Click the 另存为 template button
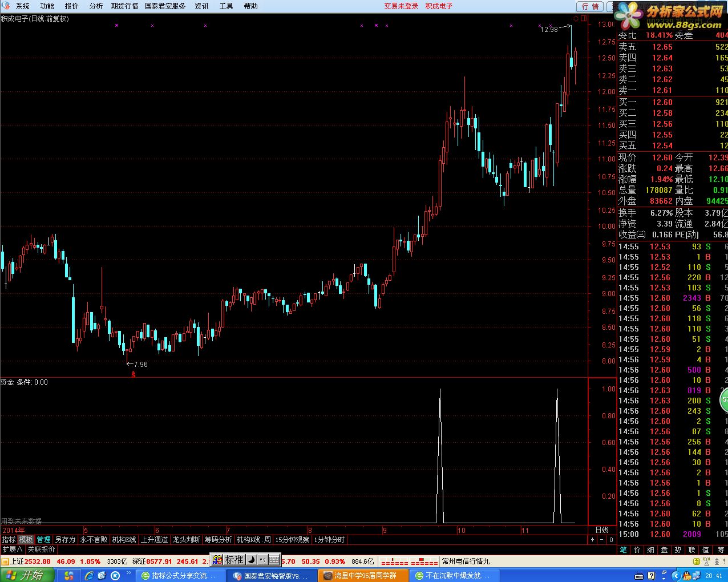The width and height of the screenshot is (728, 582). coord(65,539)
